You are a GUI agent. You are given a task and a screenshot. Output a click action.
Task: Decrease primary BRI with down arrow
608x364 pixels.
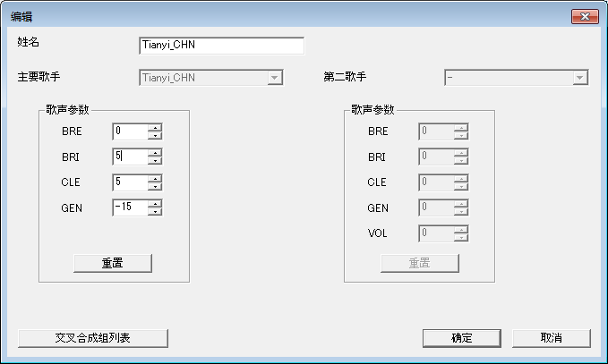[x=155, y=161]
